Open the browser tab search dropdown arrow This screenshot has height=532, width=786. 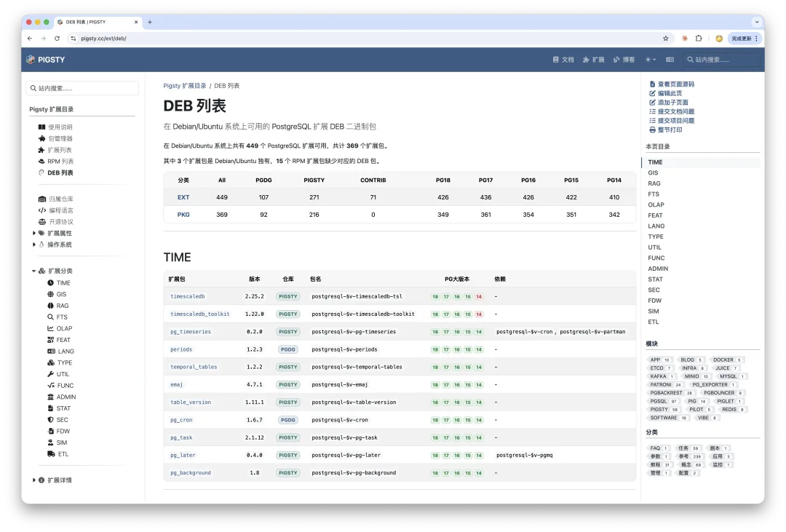pos(756,22)
